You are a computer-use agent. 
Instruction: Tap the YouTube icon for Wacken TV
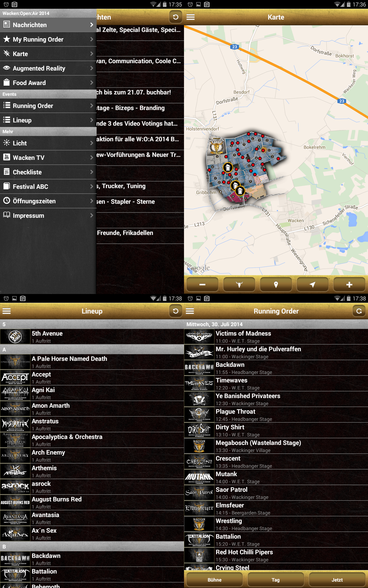[x=7, y=157]
